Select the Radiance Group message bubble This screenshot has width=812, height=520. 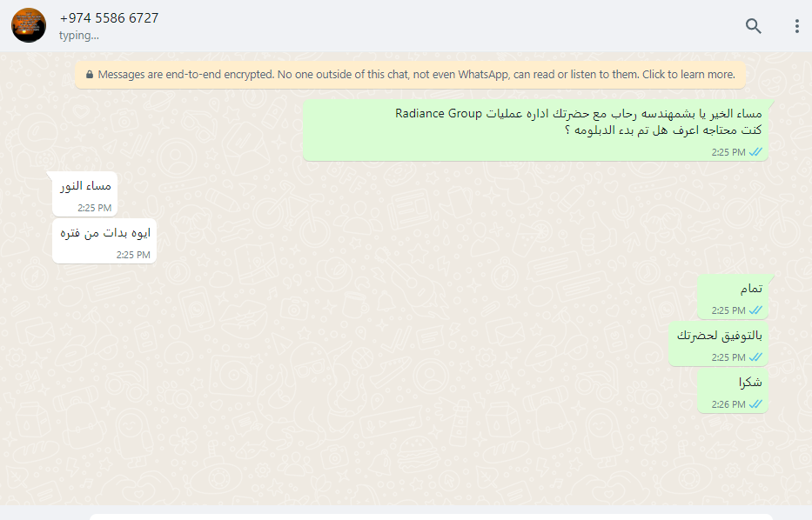tap(535, 130)
